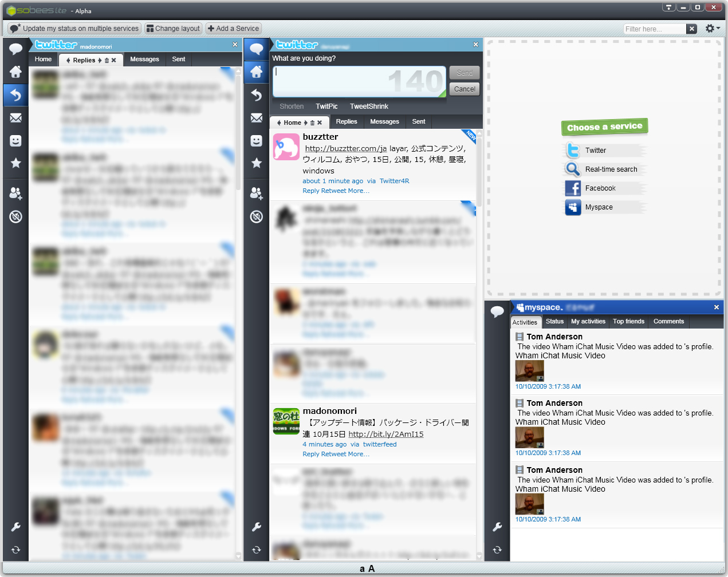Select the Home icon in the left sidebar
Image resolution: width=728 pixels, height=577 pixels.
[15, 72]
